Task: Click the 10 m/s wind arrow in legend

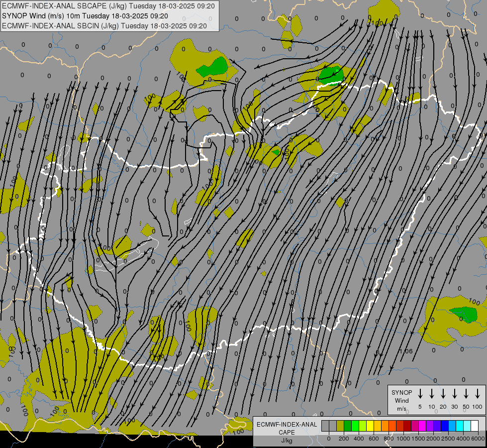Action: click(431, 394)
